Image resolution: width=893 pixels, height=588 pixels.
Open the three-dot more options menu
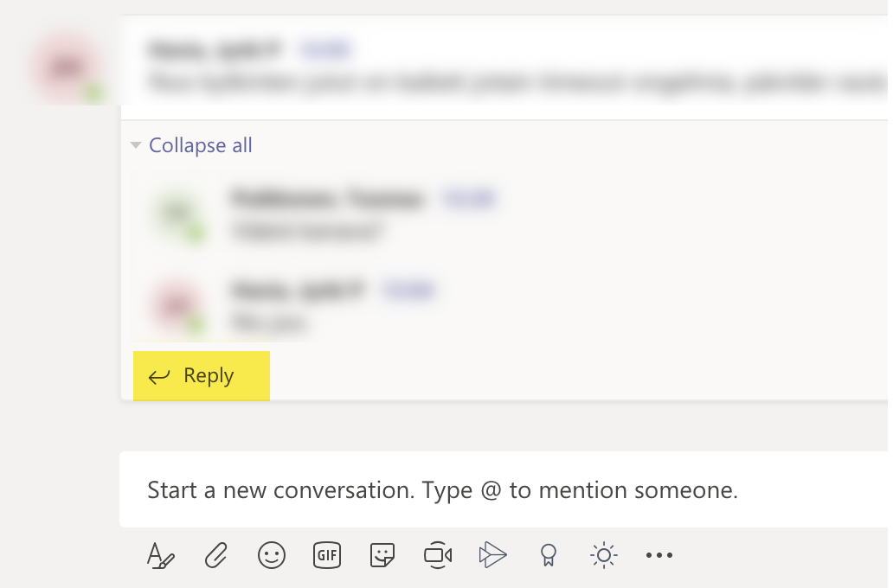pos(659,555)
